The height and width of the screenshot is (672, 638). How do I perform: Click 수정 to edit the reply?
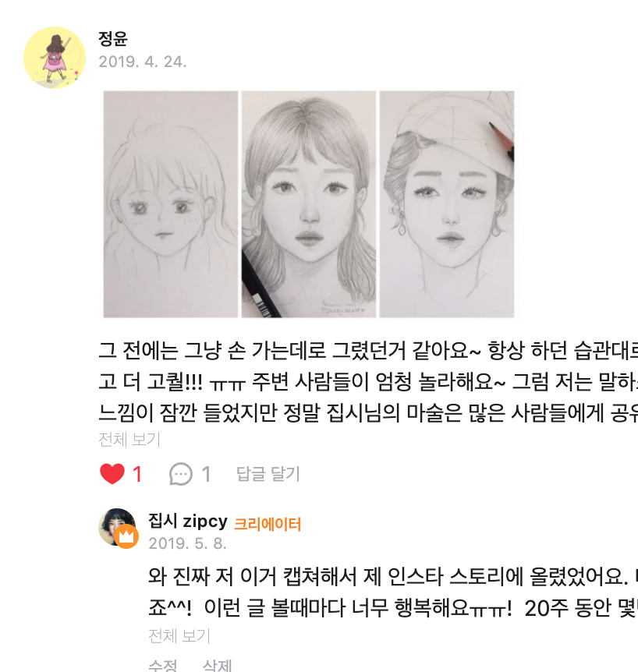[x=162, y=666]
